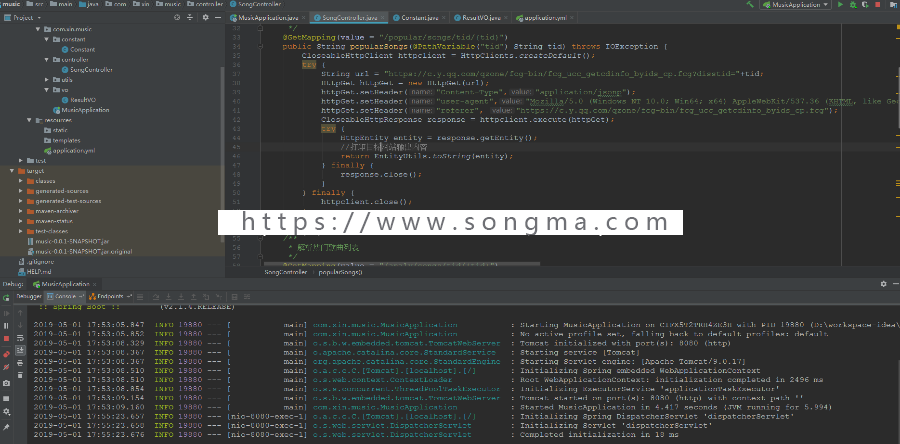The height and width of the screenshot is (444, 900).
Task: Switch to MusicApplication.java editor tab
Action: click(x=268, y=18)
